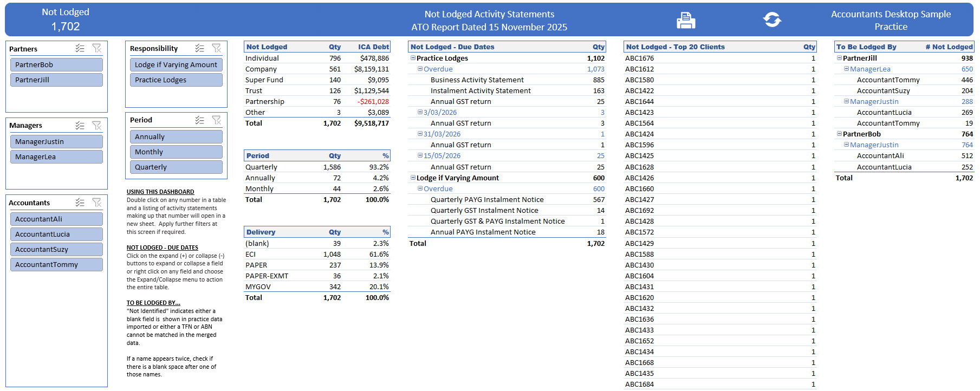Select PartnerBob slicer item
The height and width of the screenshot is (391, 980).
[56, 64]
